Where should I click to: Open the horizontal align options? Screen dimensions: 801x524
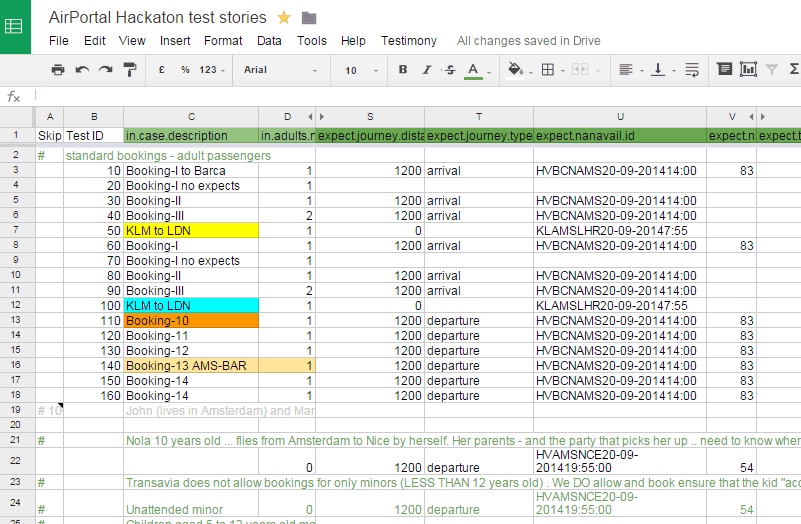click(626, 69)
